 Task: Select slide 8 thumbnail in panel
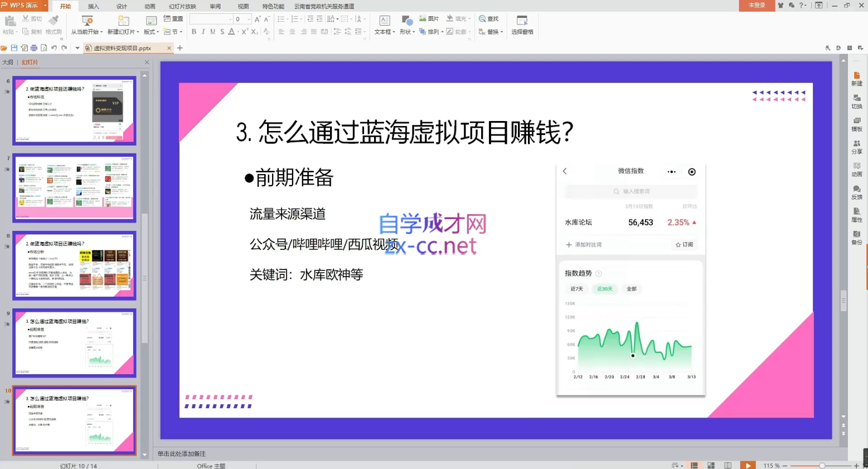[x=74, y=265]
